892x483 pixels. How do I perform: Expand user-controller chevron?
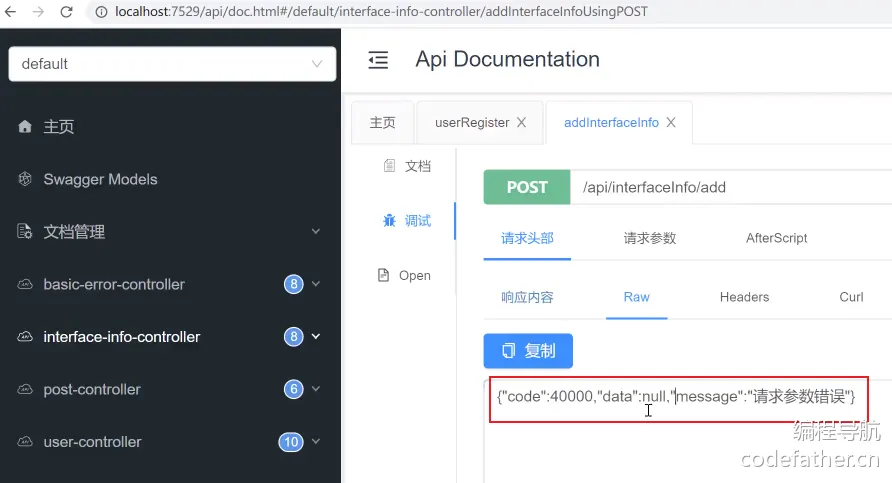point(316,441)
